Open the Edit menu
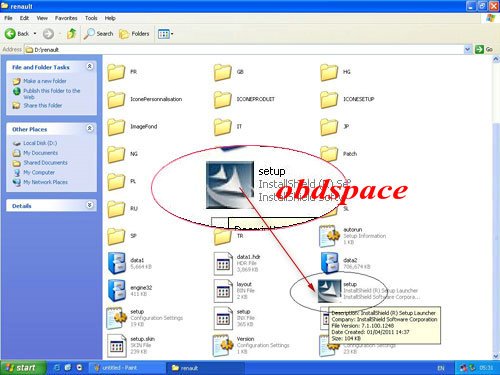This screenshot has height=375, width=500. coord(24,18)
